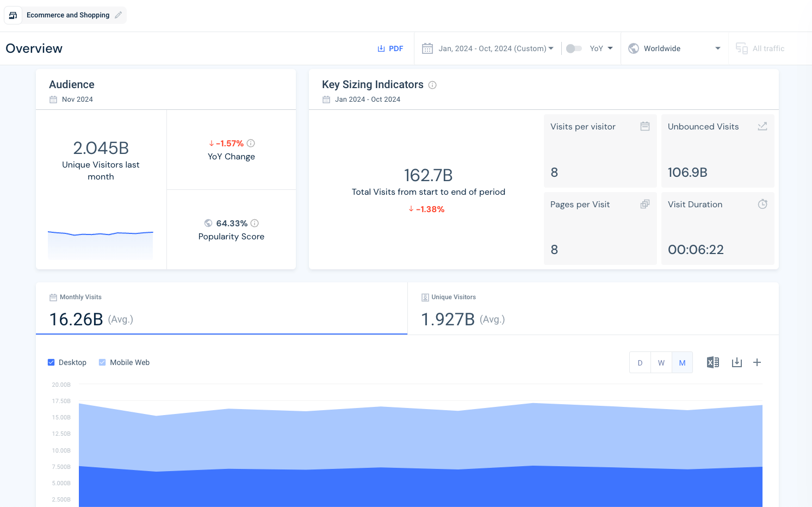The width and height of the screenshot is (812, 507).
Task: Click the info icon next to Popularity Score
Action: 255,223
